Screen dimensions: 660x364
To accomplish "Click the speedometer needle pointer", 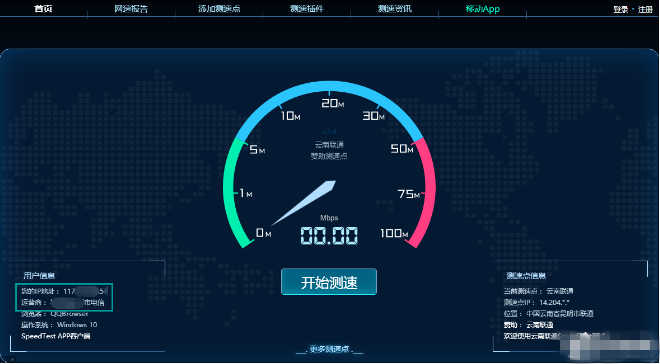I will click(304, 203).
